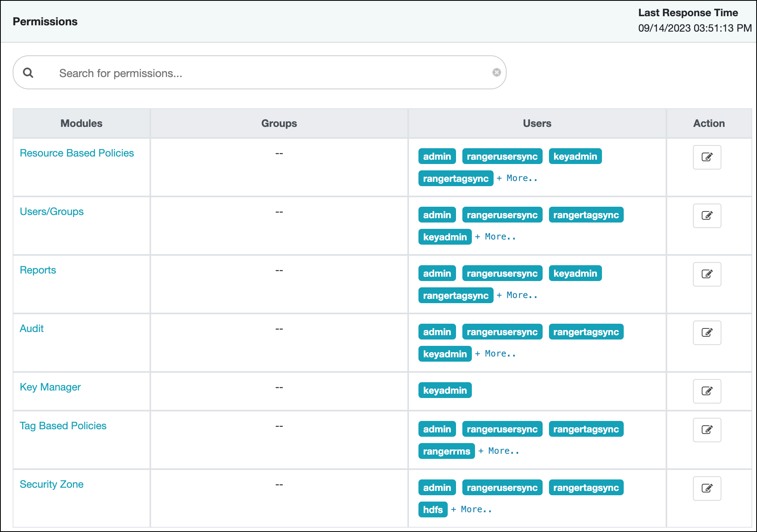Open the Reports module
The height and width of the screenshot is (532, 757).
point(38,270)
